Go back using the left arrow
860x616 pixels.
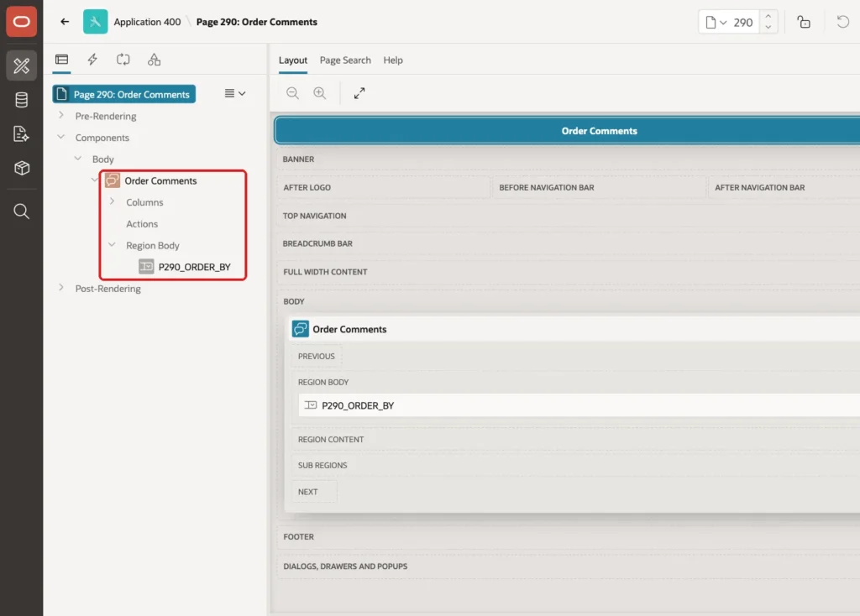coord(65,22)
